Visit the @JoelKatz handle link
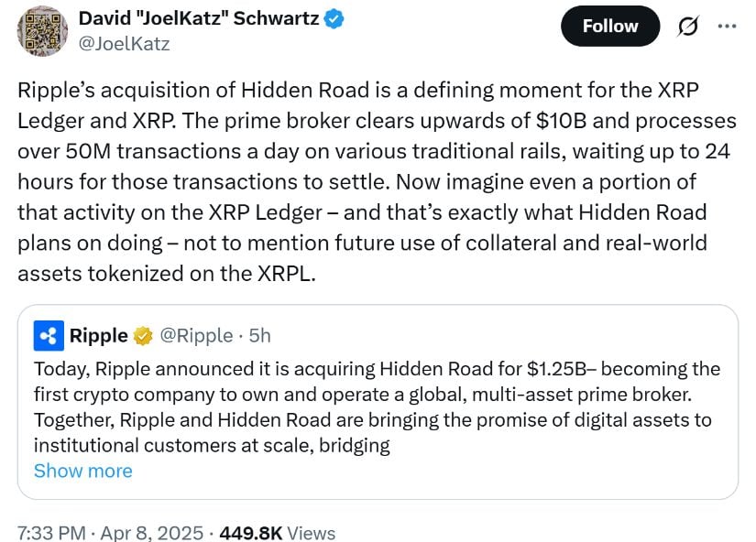The height and width of the screenshot is (542, 756). pyautogui.click(x=118, y=43)
